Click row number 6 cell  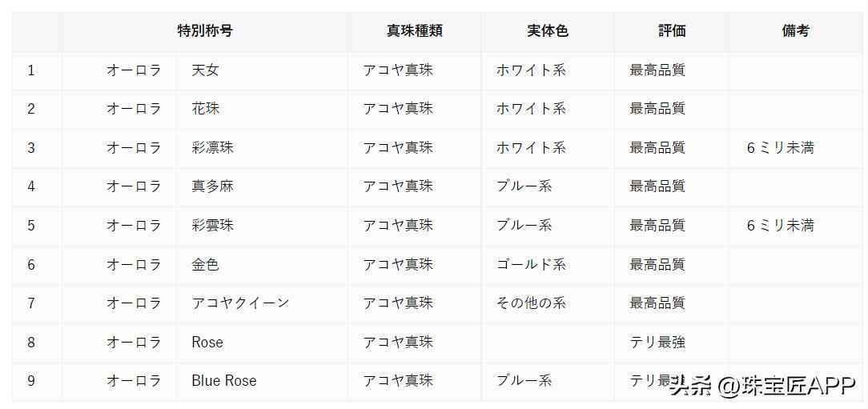point(31,264)
